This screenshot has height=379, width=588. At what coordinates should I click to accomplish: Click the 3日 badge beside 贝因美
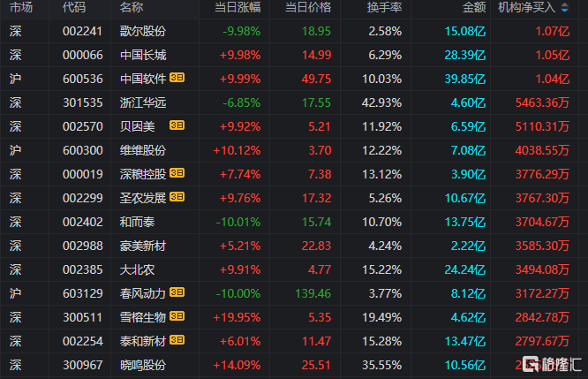pos(177,125)
